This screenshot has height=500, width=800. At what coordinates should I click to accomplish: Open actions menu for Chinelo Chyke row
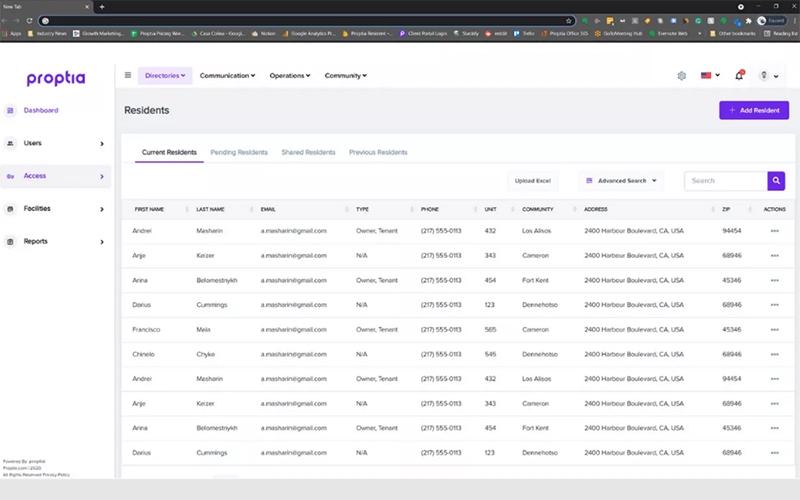(x=774, y=354)
